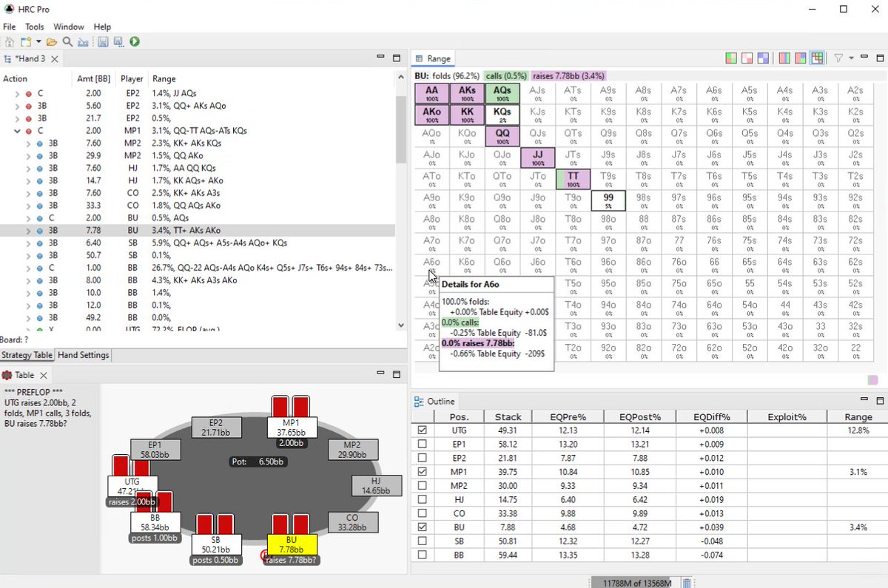Click the Open folder toolbar icon
Screen dimensions: 888x588
click(x=52, y=42)
